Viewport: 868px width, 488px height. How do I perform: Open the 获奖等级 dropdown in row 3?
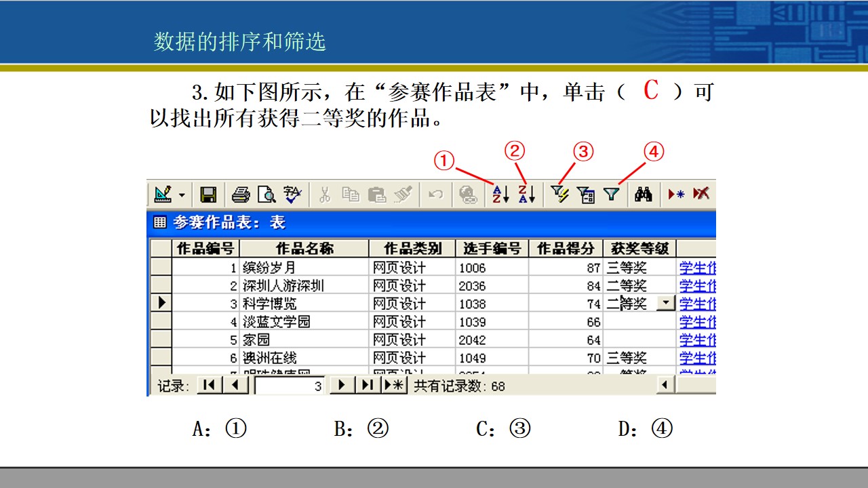667,304
